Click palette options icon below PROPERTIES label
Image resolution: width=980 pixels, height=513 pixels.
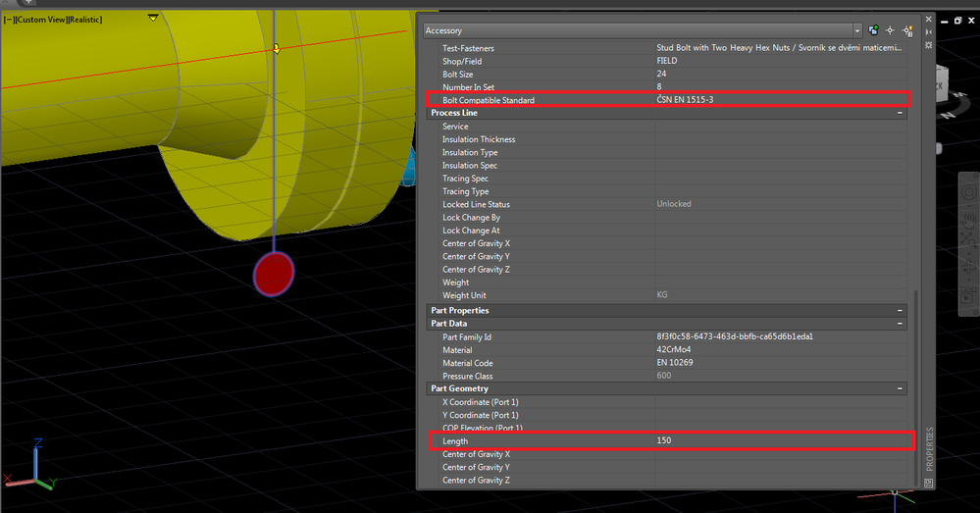coord(929,483)
